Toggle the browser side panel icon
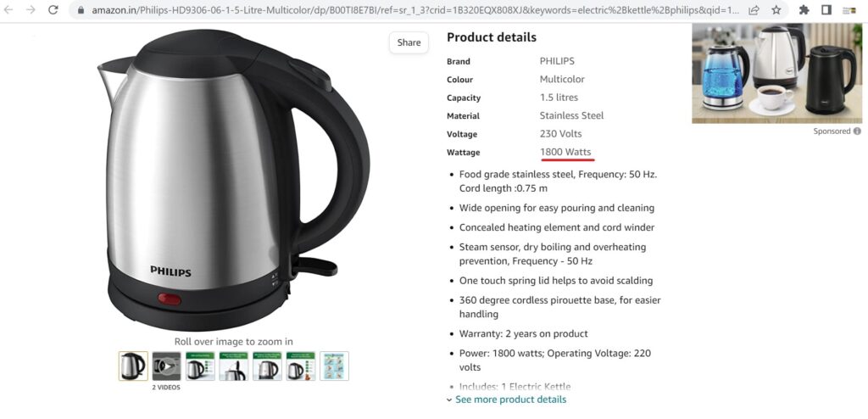868x419 pixels. [826, 10]
